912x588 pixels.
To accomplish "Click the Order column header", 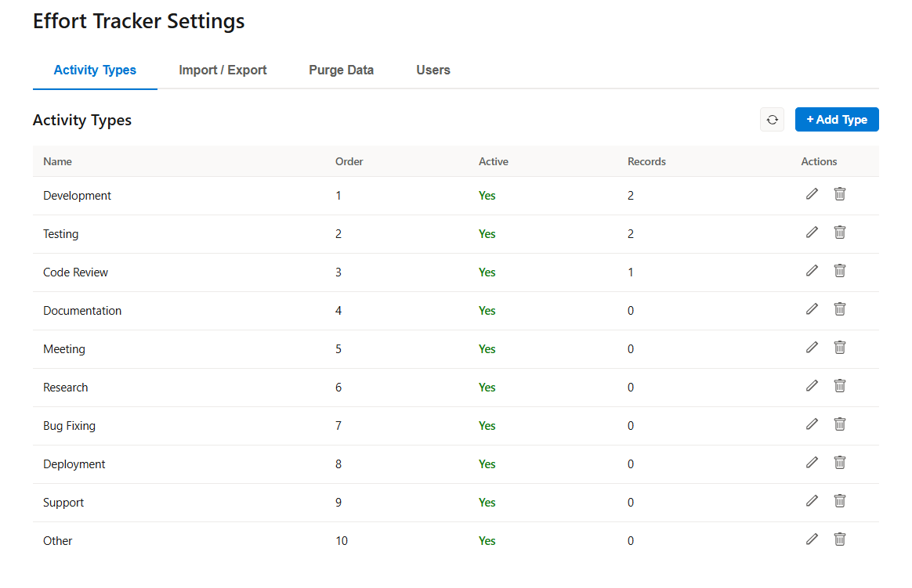I will 349,161.
